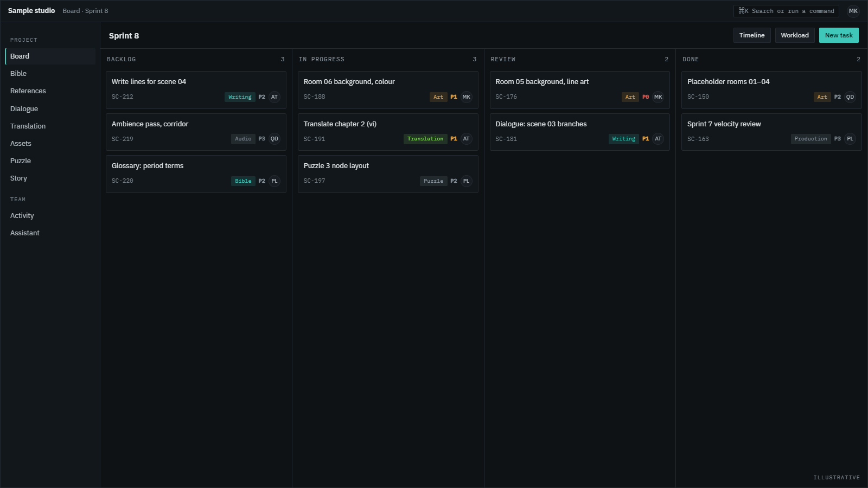
Task: Open Story in the sidebar
Action: [x=50, y=178]
